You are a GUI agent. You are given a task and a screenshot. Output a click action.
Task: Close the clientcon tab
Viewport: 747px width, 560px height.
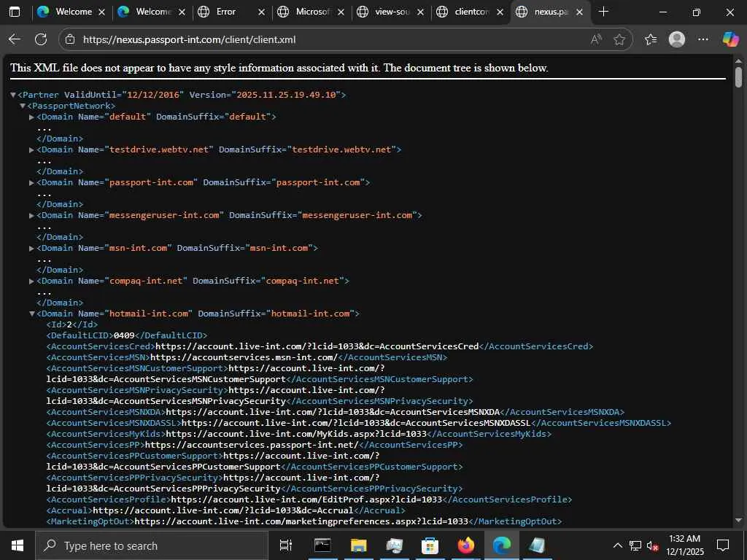pos(500,12)
